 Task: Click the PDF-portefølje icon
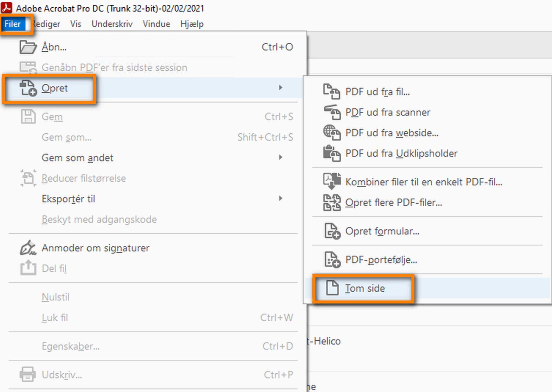332,260
